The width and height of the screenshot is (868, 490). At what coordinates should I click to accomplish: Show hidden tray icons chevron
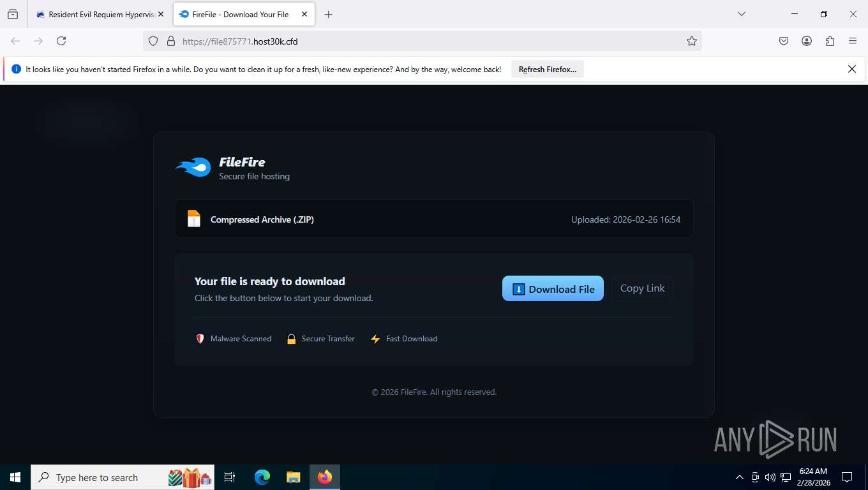coord(740,477)
